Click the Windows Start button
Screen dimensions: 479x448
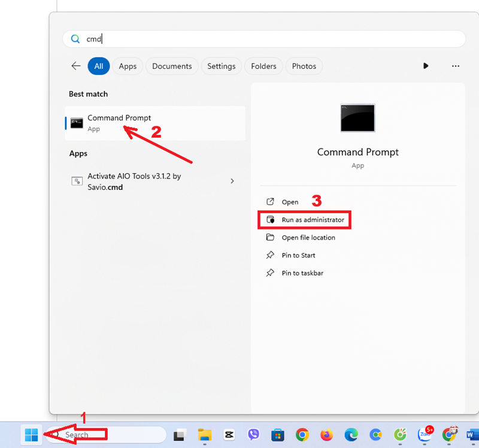coord(31,434)
